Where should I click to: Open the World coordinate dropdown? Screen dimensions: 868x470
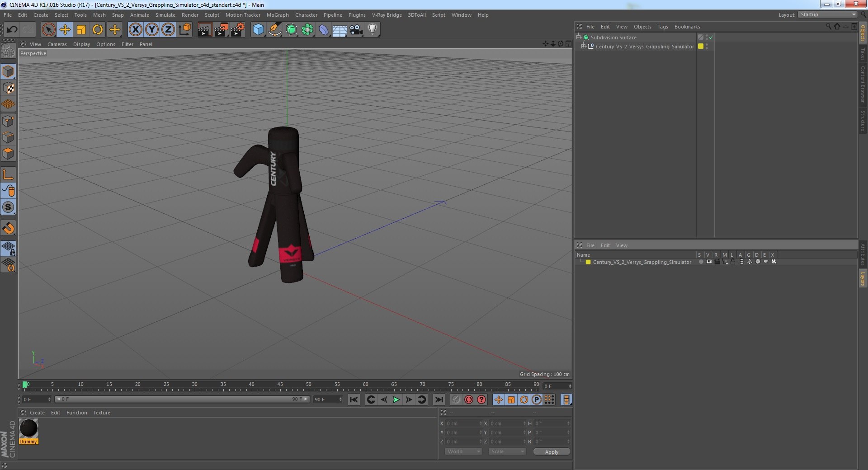click(x=463, y=451)
